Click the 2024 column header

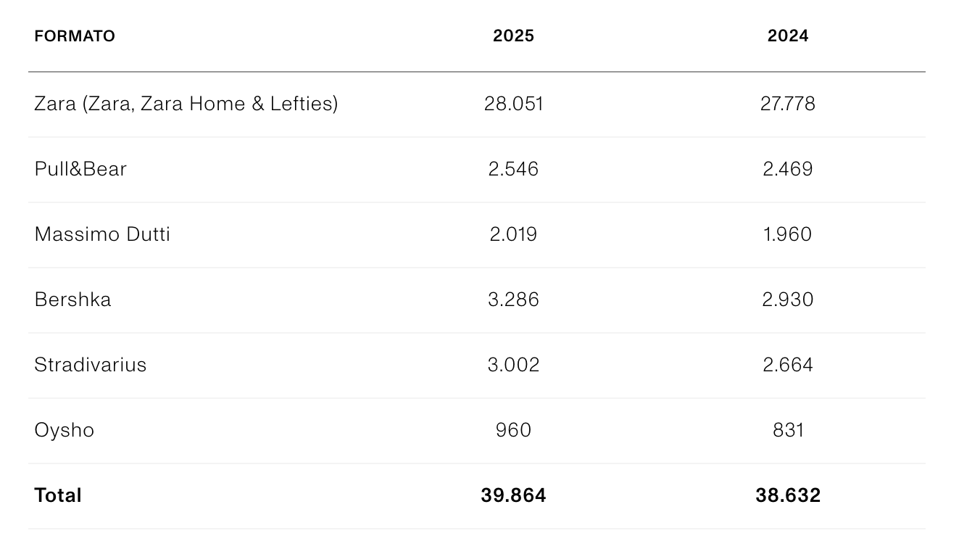tap(788, 36)
